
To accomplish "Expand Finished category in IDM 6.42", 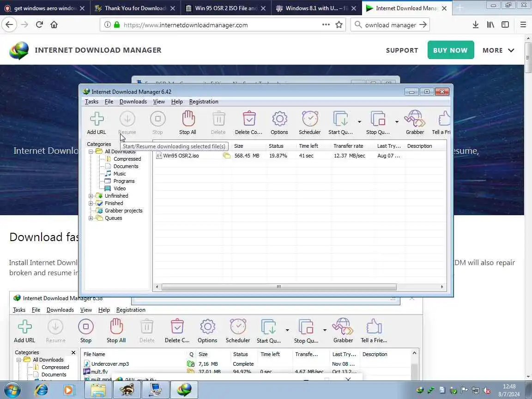I will coord(91,204).
